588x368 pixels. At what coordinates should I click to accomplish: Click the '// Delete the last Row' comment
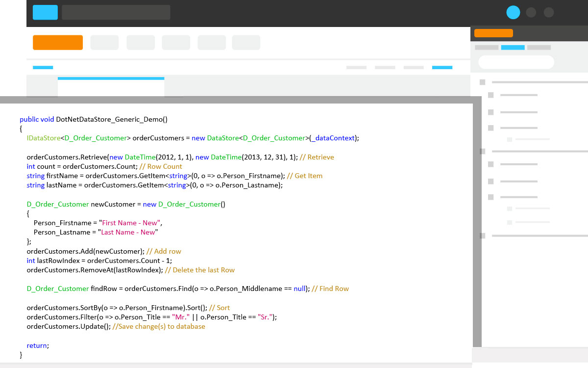(200, 270)
